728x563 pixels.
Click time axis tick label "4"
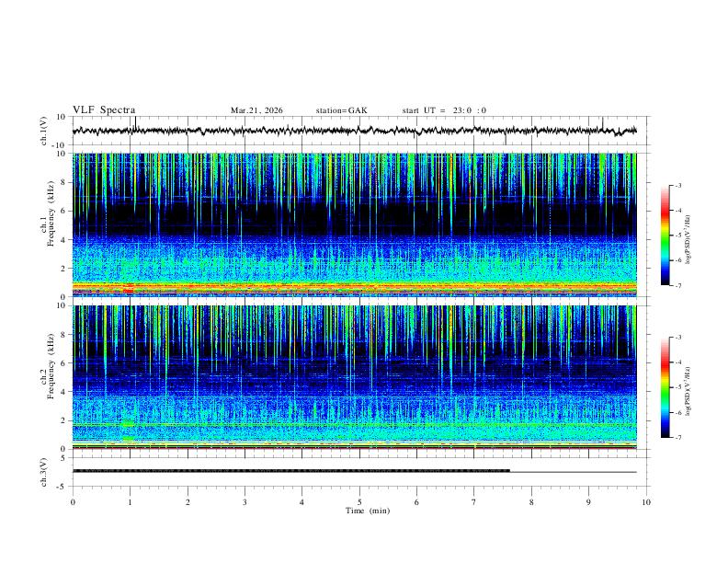click(301, 502)
